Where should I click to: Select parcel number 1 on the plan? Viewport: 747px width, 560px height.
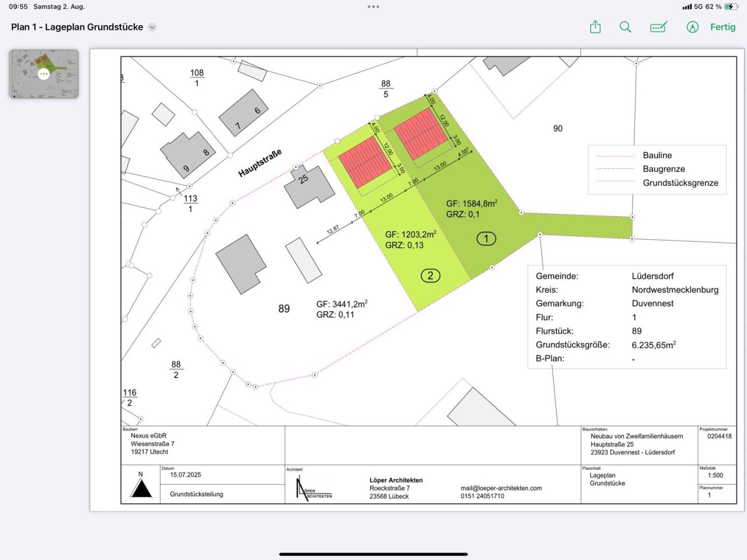coord(486,238)
